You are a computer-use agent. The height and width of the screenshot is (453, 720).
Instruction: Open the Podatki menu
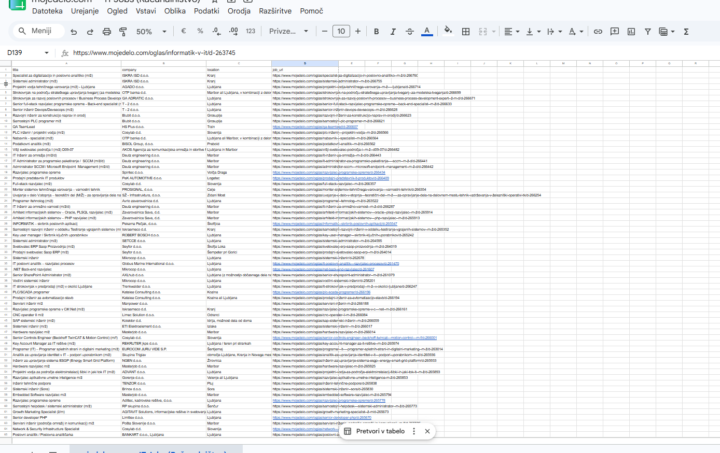(206, 11)
